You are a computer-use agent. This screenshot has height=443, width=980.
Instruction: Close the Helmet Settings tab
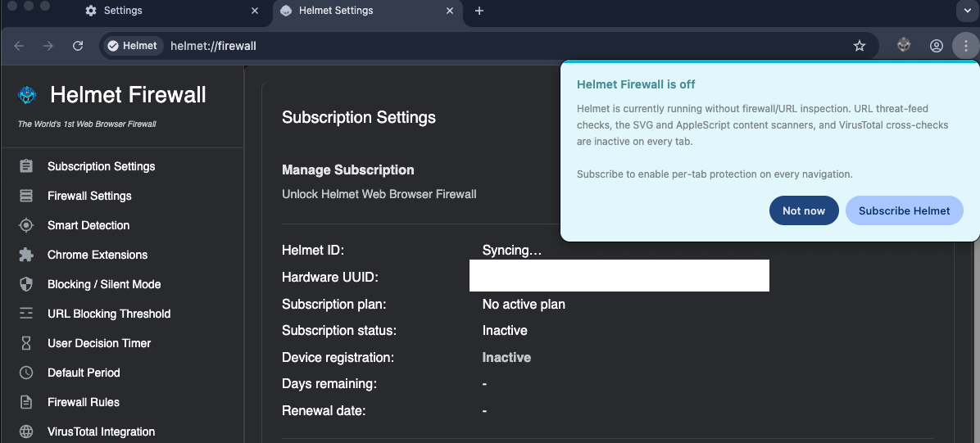(x=450, y=11)
